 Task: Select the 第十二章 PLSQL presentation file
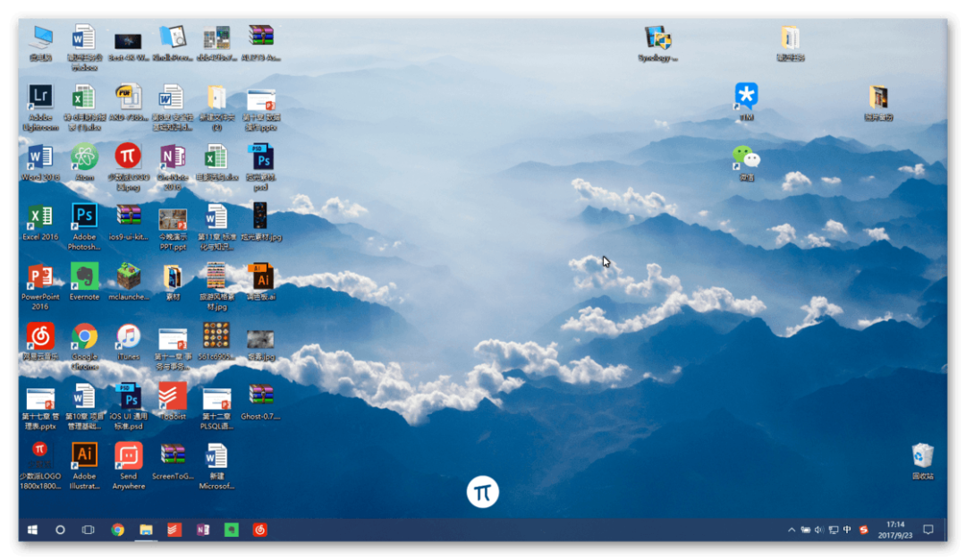click(216, 407)
